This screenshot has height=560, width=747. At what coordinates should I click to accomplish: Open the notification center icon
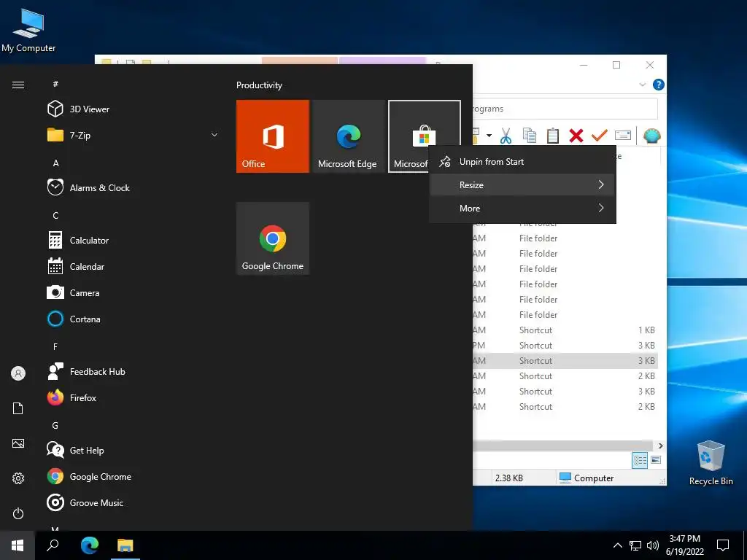click(x=723, y=545)
